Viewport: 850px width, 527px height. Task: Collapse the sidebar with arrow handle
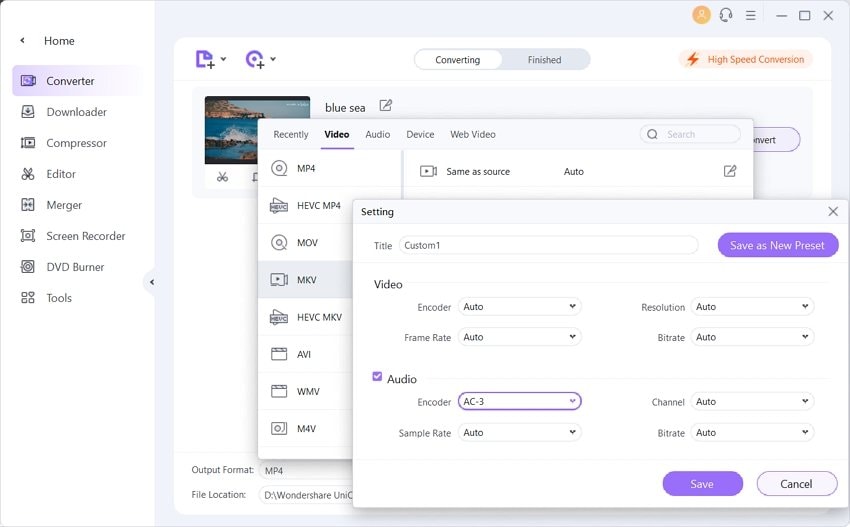151,282
